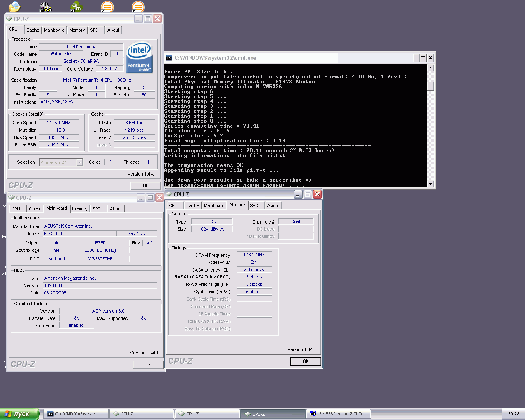The height and width of the screenshot is (420, 525).
Task: Click the Side Band value enabled
Action: pos(77,325)
